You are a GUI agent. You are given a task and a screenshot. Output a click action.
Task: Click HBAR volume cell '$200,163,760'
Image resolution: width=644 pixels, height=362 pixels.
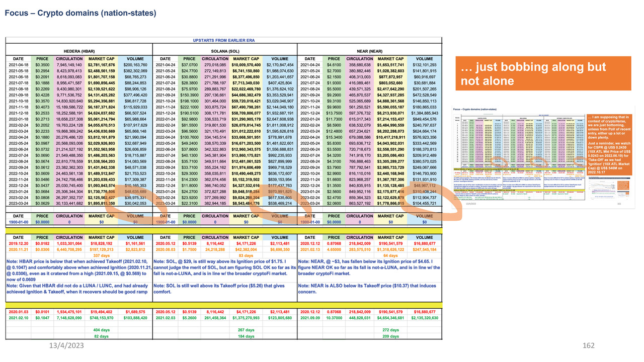135,65
